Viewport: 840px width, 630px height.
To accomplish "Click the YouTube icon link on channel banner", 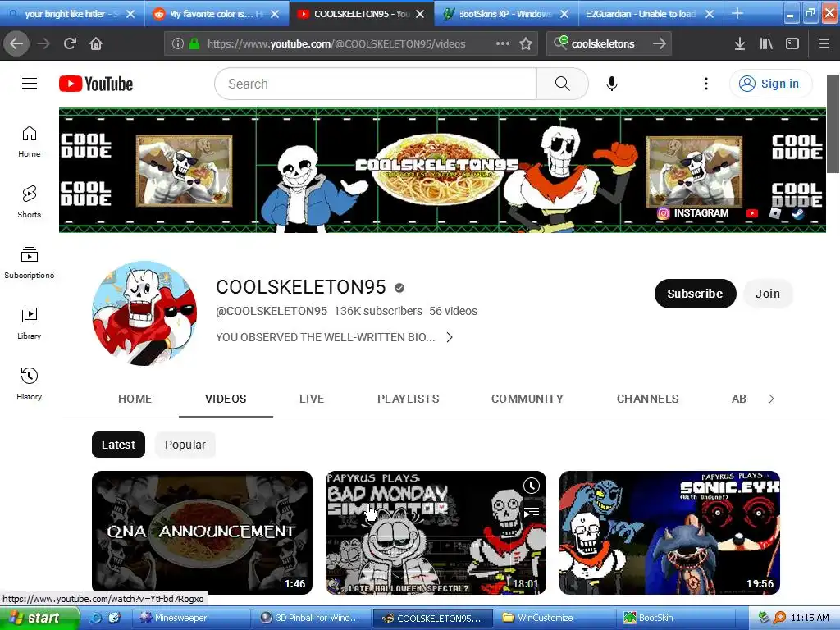I will point(752,213).
